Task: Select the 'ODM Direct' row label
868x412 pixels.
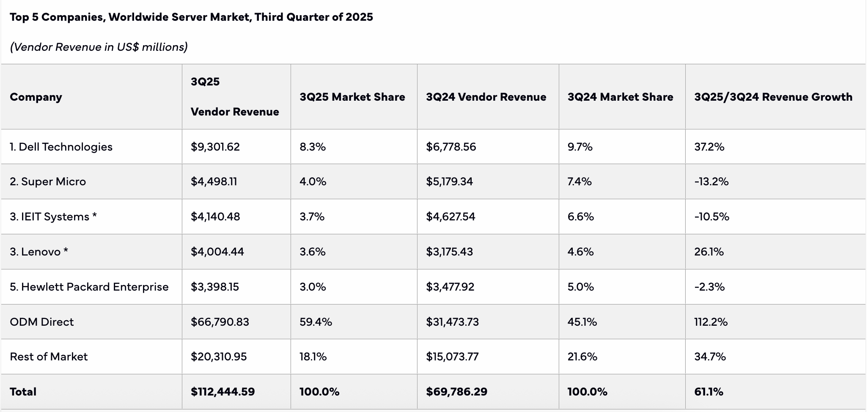Action: pos(42,322)
